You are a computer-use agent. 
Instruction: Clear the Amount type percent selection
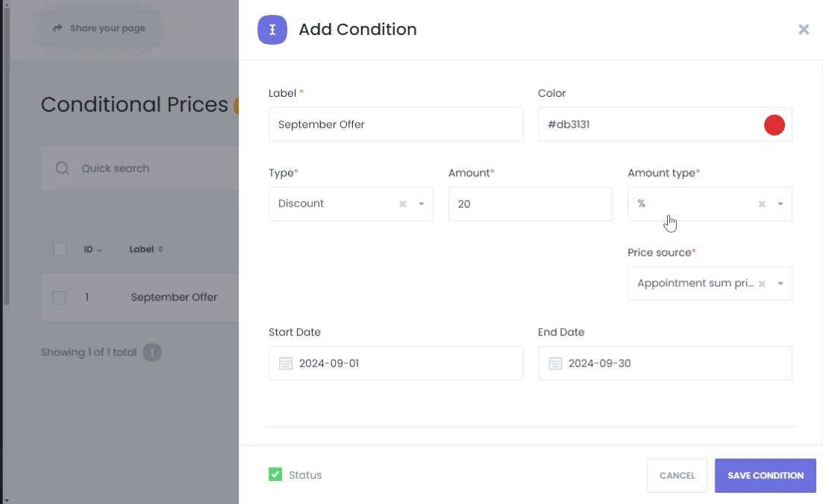pyautogui.click(x=762, y=204)
